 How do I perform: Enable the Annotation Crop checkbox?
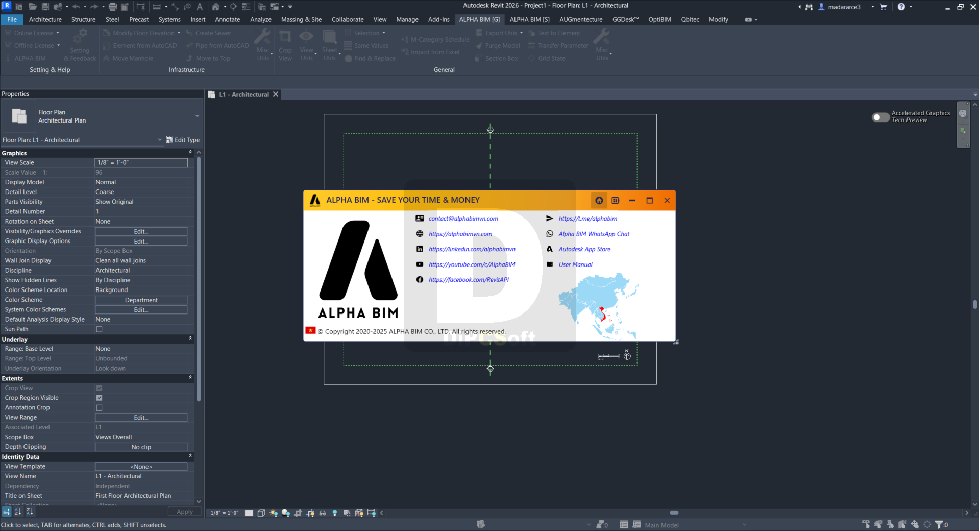(x=100, y=407)
